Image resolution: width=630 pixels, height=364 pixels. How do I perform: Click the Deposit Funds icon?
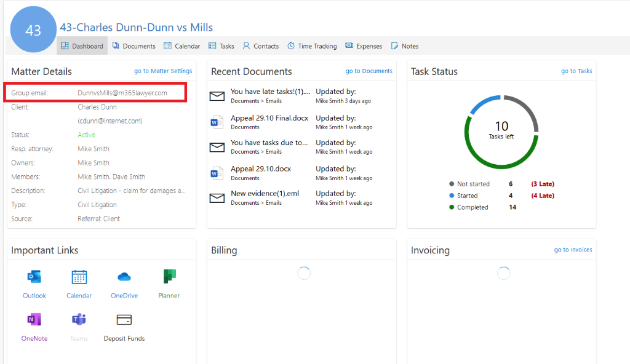pos(124,320)
